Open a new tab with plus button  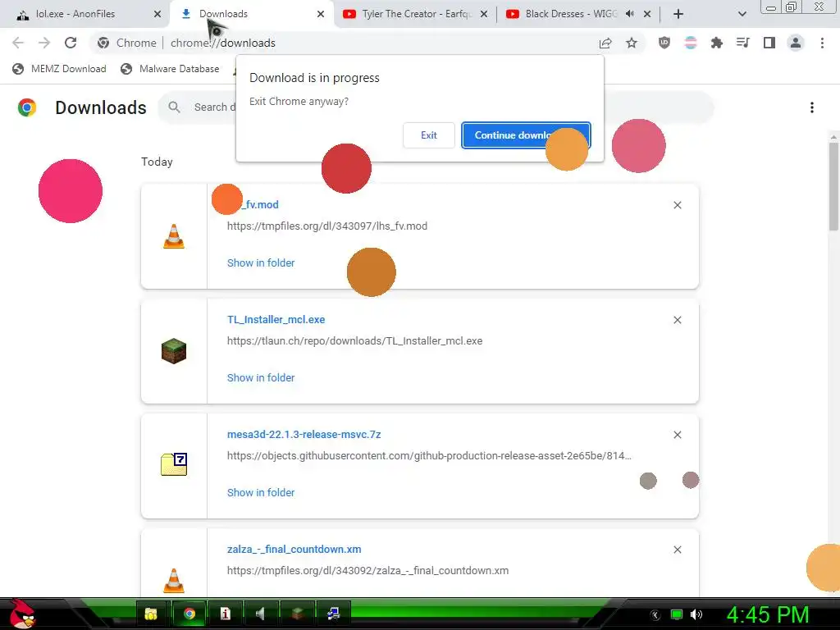click(x=678, y=14)
